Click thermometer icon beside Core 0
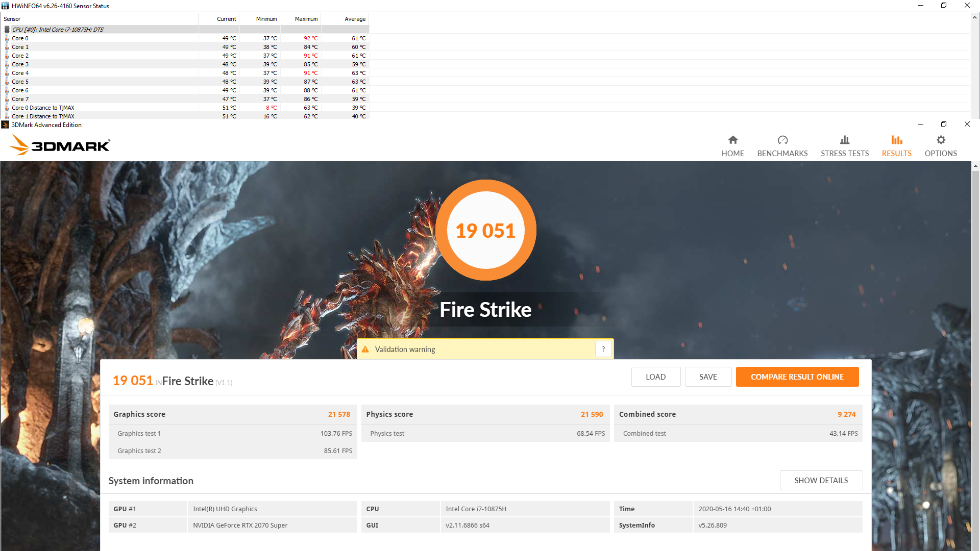Viewport: 980px width, 551px height. [x=7, y=38]
